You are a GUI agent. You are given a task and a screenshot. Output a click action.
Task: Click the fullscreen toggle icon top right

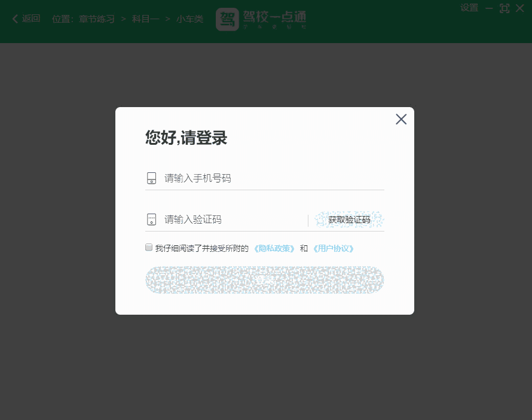click(504, 8)
